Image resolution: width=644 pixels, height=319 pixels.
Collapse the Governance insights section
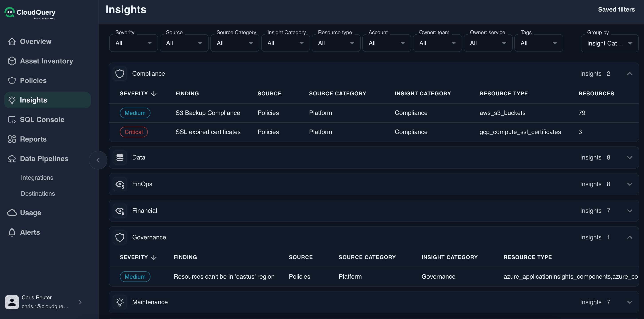tap(630, 237)
